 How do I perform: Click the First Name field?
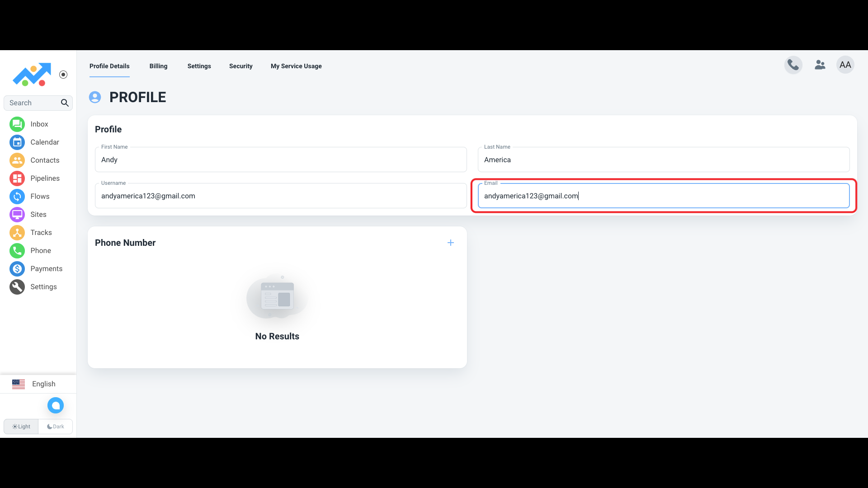[x=280, y=160]
